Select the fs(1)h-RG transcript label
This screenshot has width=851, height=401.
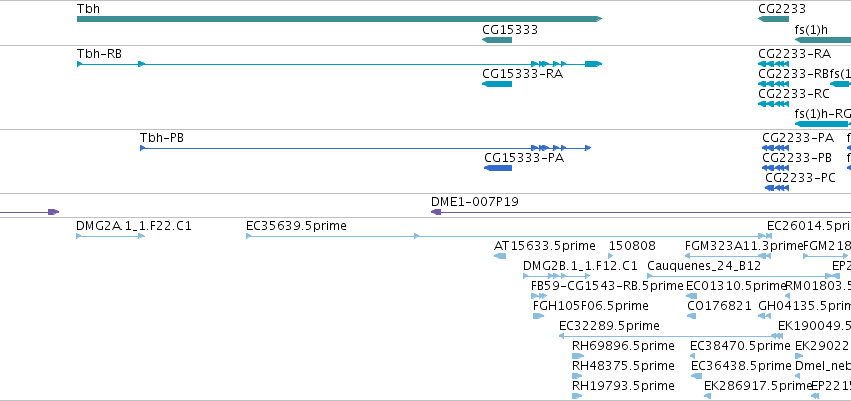click(823, 114)
